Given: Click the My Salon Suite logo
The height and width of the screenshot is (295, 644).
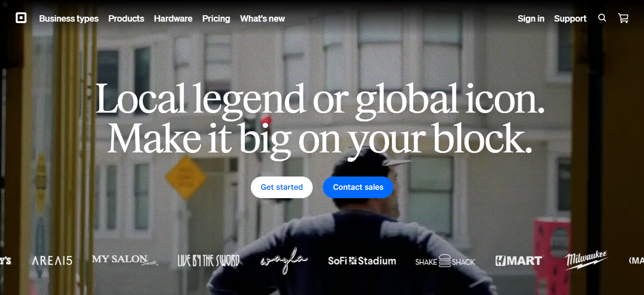Looking at the screenshot, I should click(x=125, y=260).
